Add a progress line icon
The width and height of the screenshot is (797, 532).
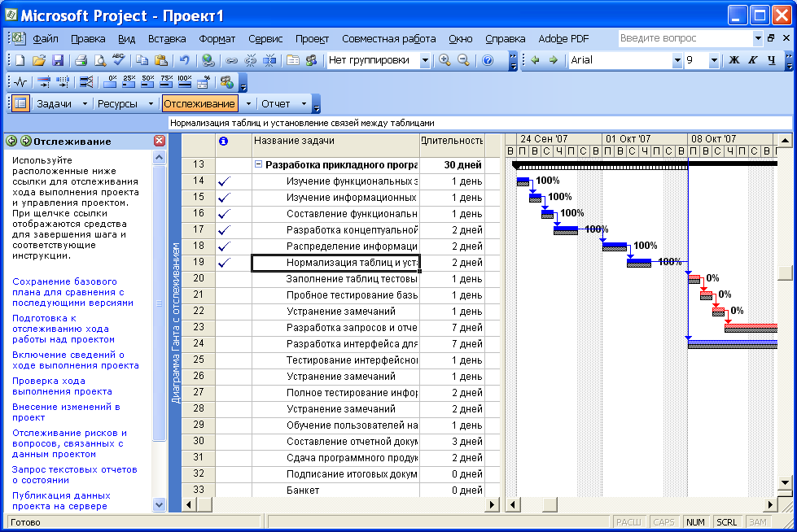click(86, 82)
